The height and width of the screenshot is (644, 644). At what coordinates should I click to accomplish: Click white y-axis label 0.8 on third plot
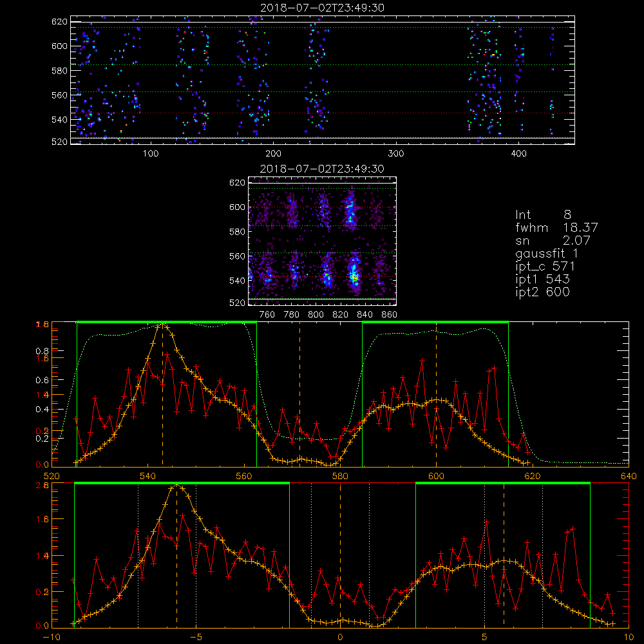click(41, 351)
